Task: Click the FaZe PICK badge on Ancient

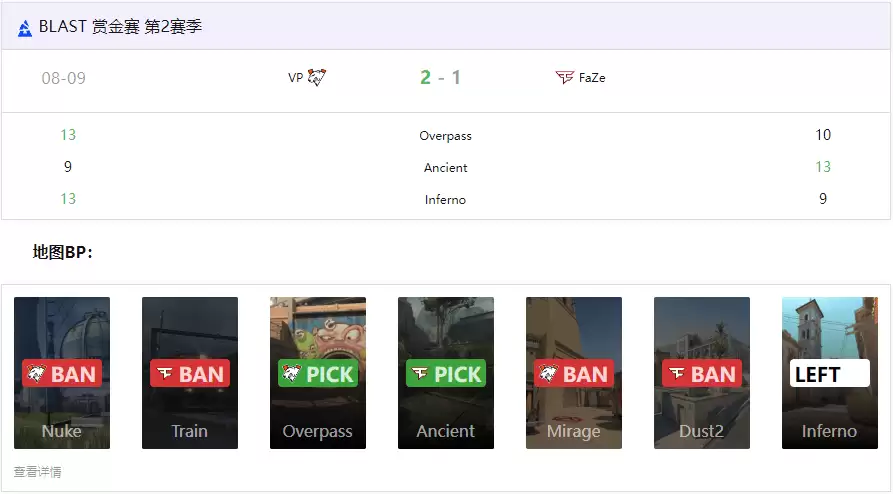Action: 446,374
